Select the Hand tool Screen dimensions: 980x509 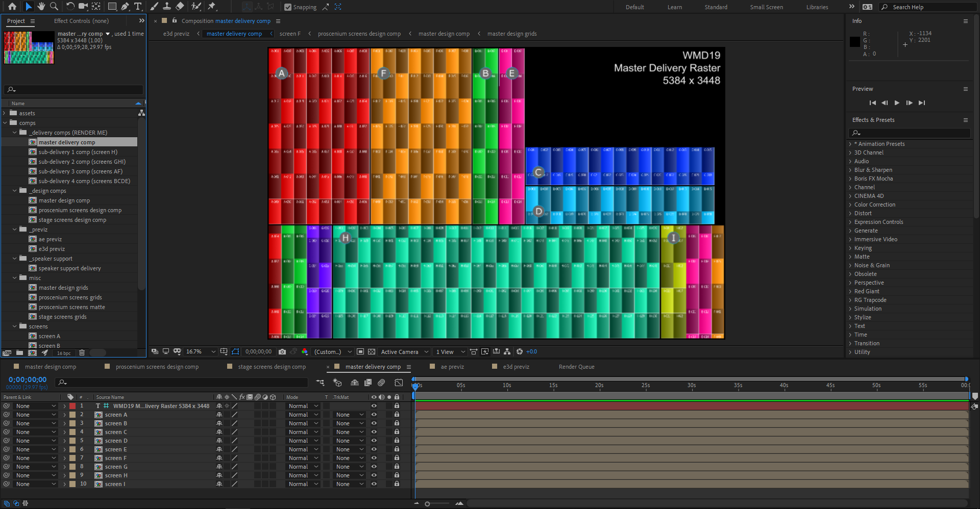coord(41,7)
